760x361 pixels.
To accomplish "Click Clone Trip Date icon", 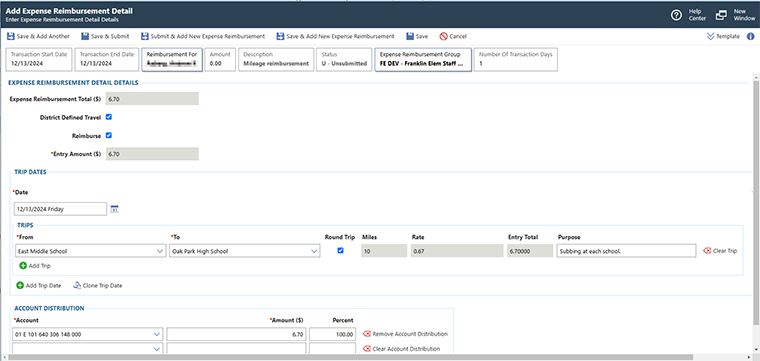I will 77,285.
